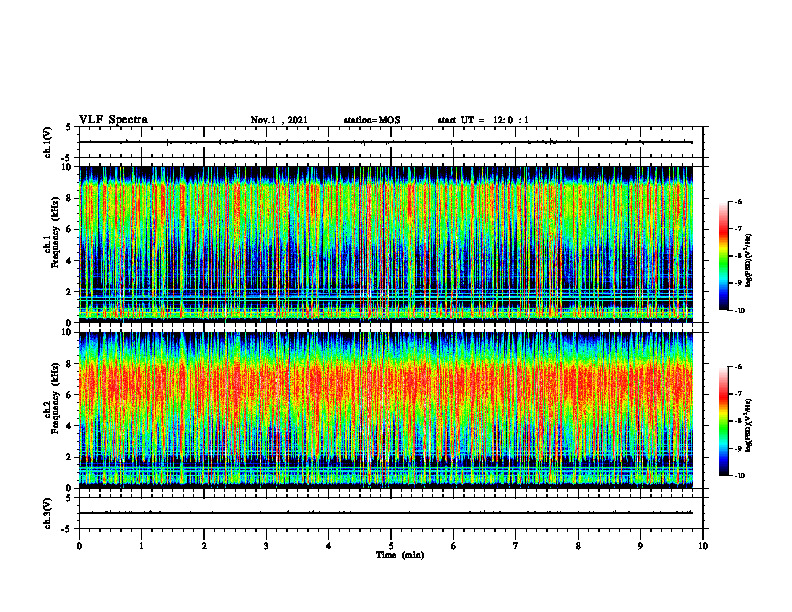
Task: Click the ch.1 spectrogram panel
Action: (x=386, y=244)
